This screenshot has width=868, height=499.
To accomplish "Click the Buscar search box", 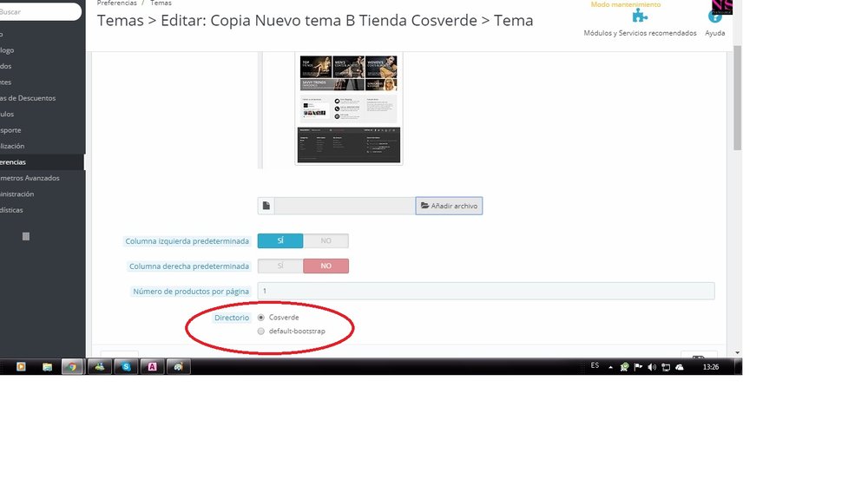I will [39, 11].
